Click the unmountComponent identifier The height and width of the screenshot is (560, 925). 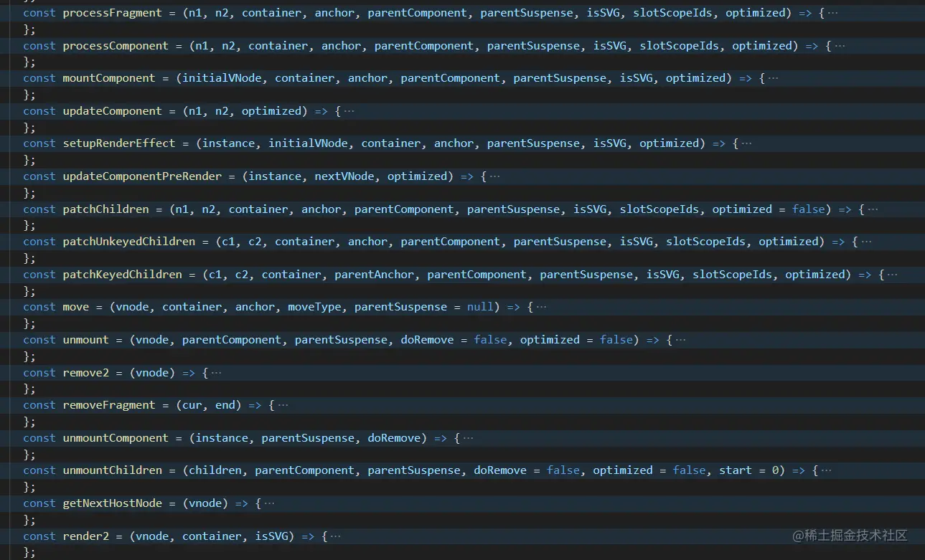click(x=116, y=438)
